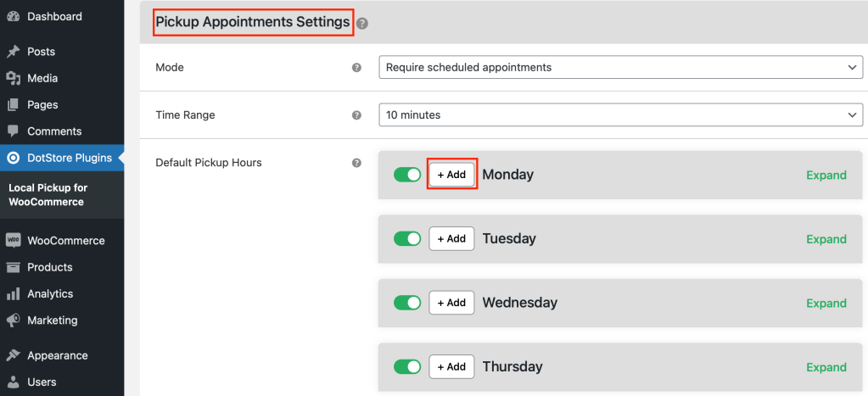This screenshot has height=396, width=868.
Task: Click the Comments speech bubble icon
Action: click(x=14, y=131)
